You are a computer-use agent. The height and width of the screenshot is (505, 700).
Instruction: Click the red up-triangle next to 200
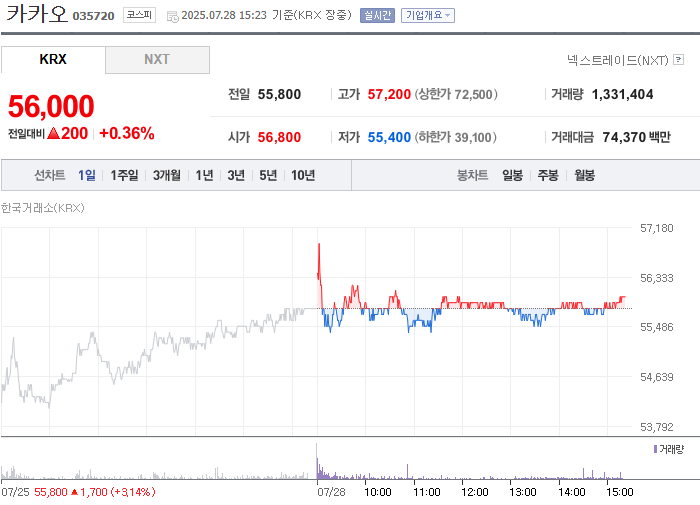[x=53, y=133]
